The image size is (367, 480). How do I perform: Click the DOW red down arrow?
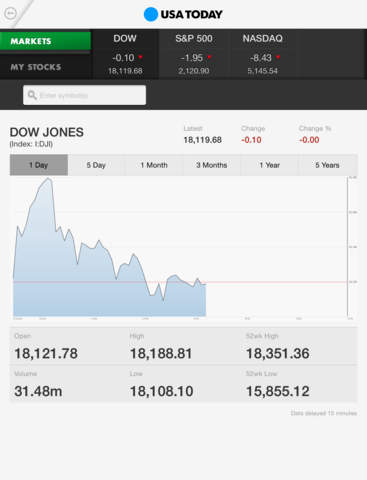(x=141, y=57)
